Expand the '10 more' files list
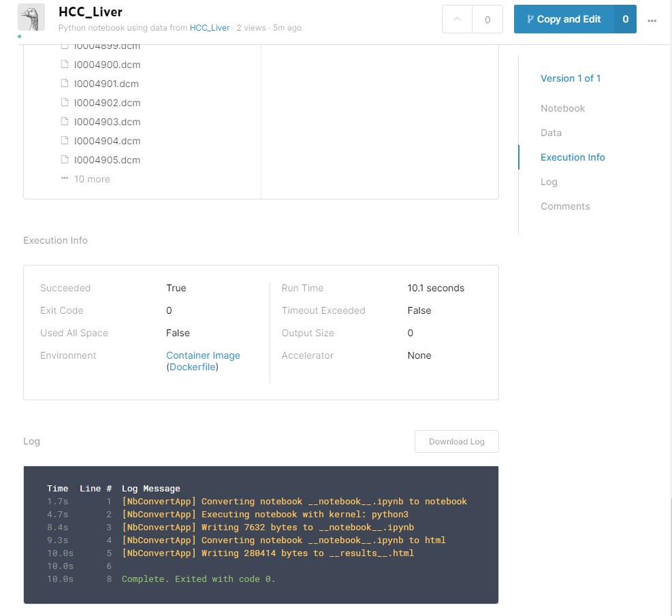The height and width of the screenshot is (616, 672). [x=92, y=179]
